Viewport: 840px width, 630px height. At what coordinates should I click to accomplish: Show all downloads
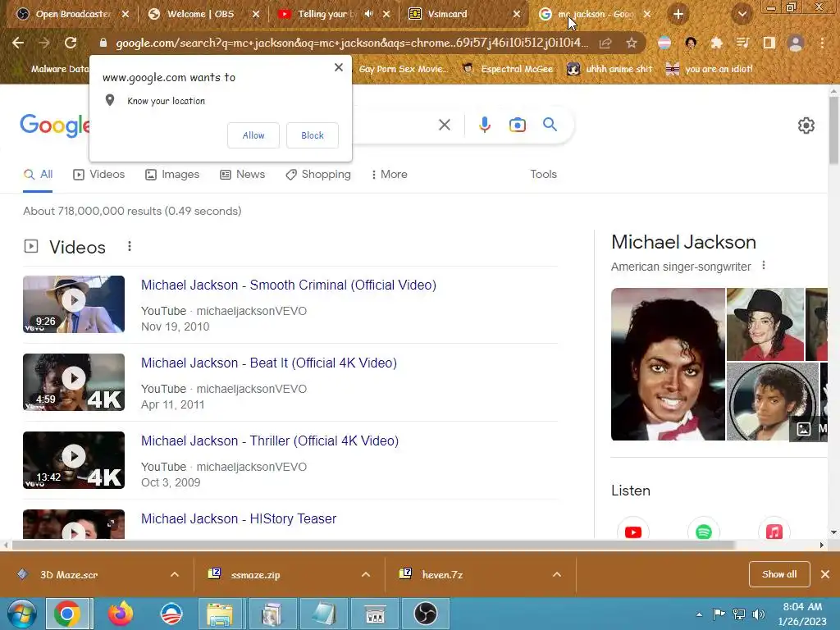tap(779, 574)
